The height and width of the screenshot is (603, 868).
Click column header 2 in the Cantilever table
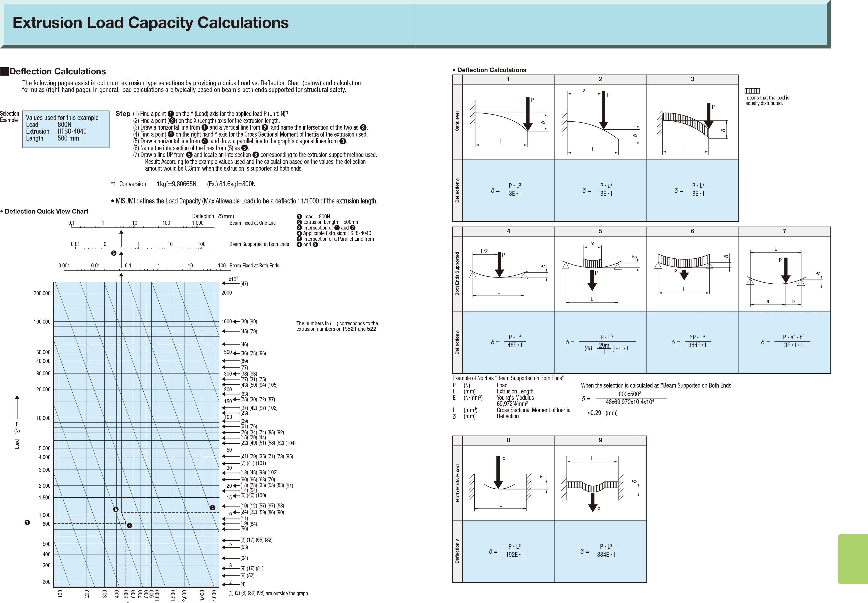point(600,79)
